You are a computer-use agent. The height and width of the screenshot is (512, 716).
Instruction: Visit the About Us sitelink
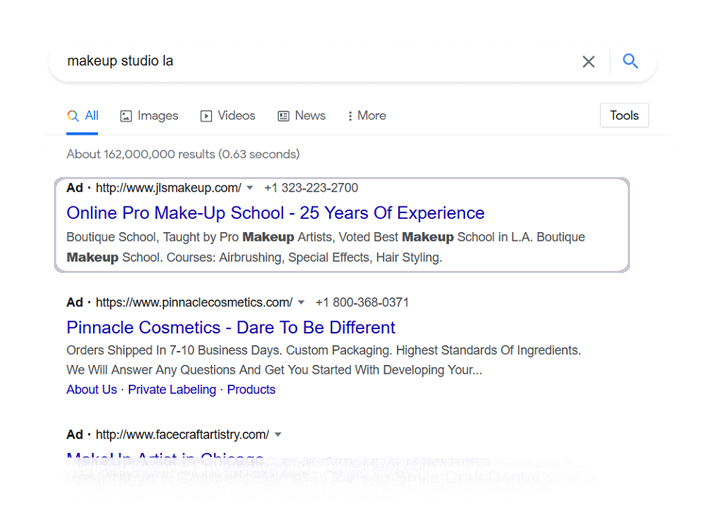coord(91,390)
